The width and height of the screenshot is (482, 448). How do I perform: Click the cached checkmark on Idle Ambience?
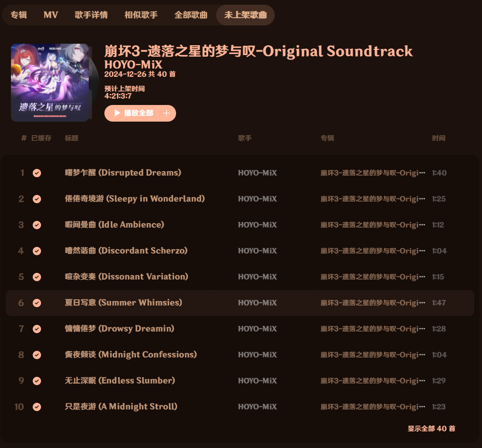click(x=37, y=225)
